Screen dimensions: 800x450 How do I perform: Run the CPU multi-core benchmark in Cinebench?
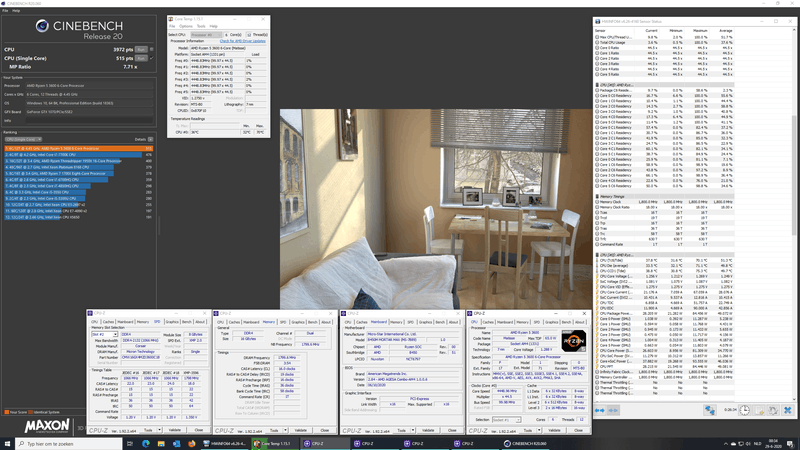point(141,49)
